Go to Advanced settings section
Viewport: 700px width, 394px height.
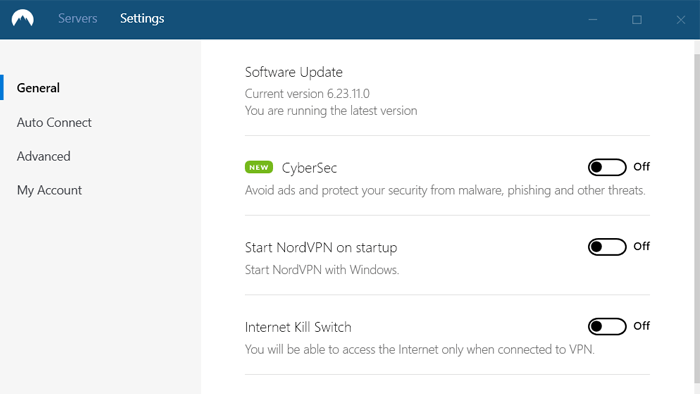[x=44, y=156]
